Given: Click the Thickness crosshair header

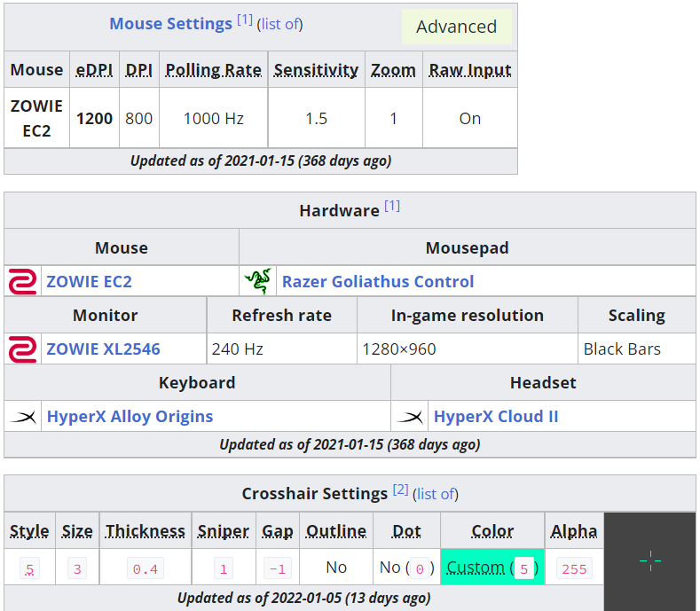Looking at the screenshot, I should point(146,531).
